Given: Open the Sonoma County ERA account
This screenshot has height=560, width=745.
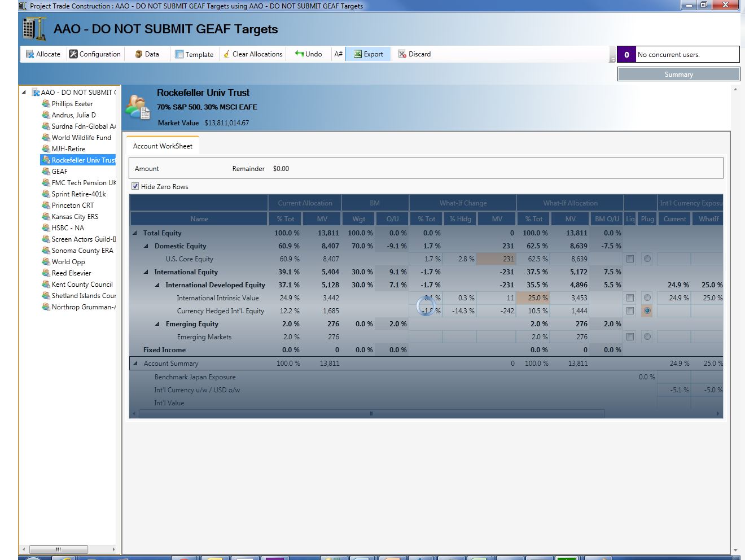Looking at the screenshot, I should [82, 251].
